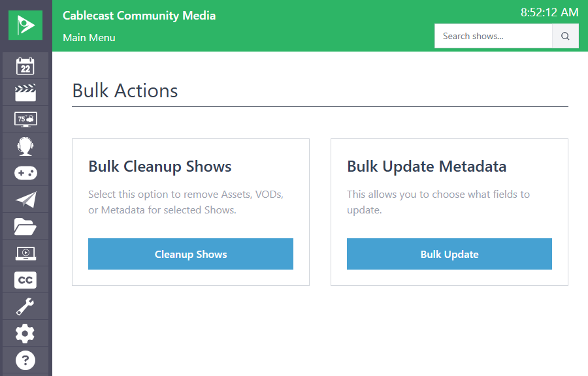Click inside the Search shows field
This screenshot has width=588, height=376.
click(x=493, y=36)
